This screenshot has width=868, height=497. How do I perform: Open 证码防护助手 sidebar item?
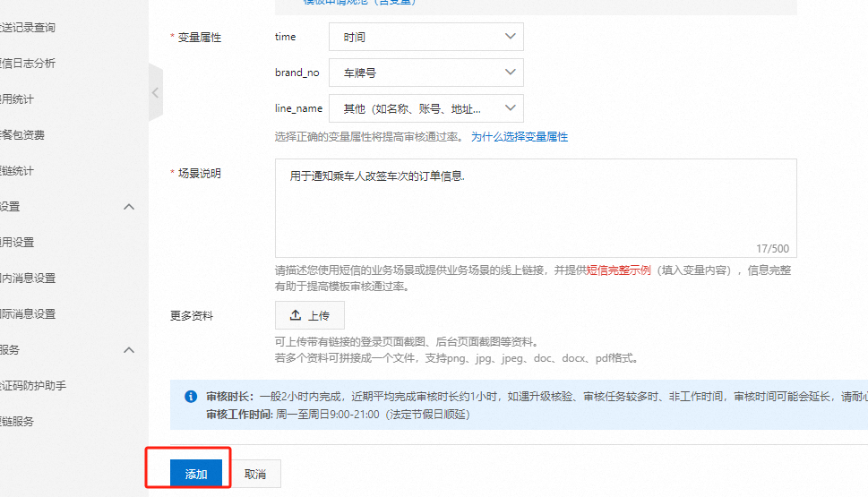(x=33, y=385)
